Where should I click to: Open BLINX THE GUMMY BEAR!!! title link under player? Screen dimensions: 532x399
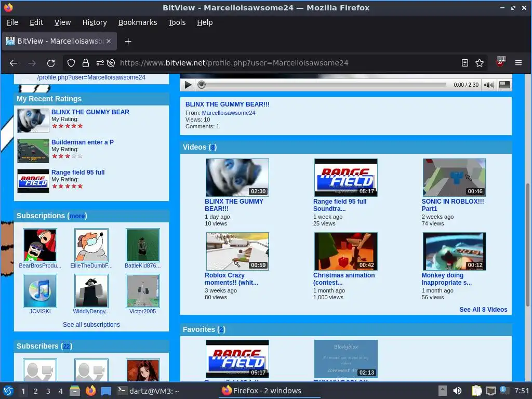[x=228, y=104]
